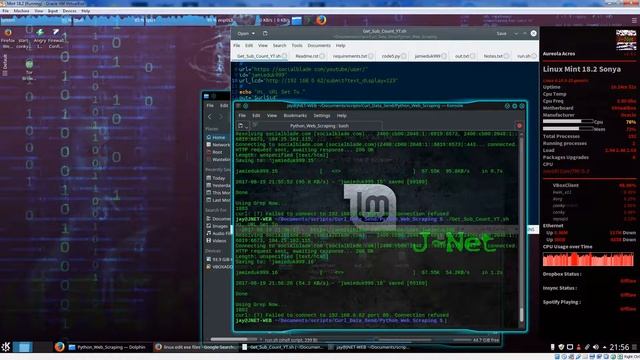Select Videos in Dolphin sidebar
640x360 pixels.
[217, 241]
